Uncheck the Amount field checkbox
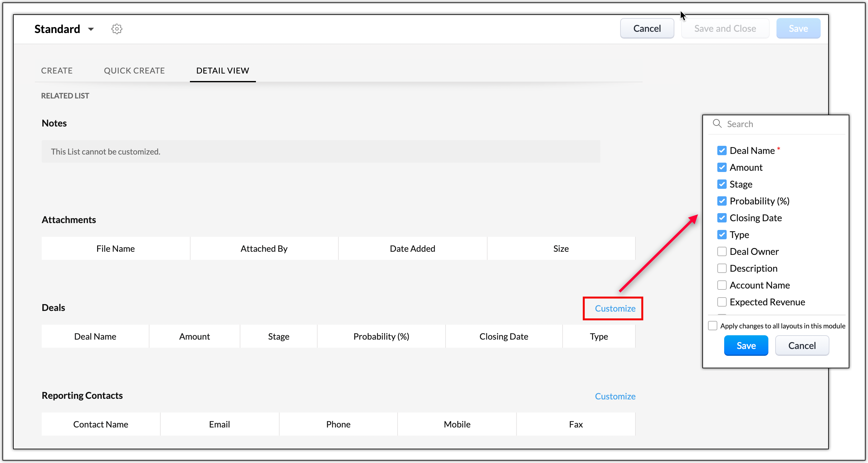Image resolution: width=868 pixels, height=463 pixels. (722, 168)
